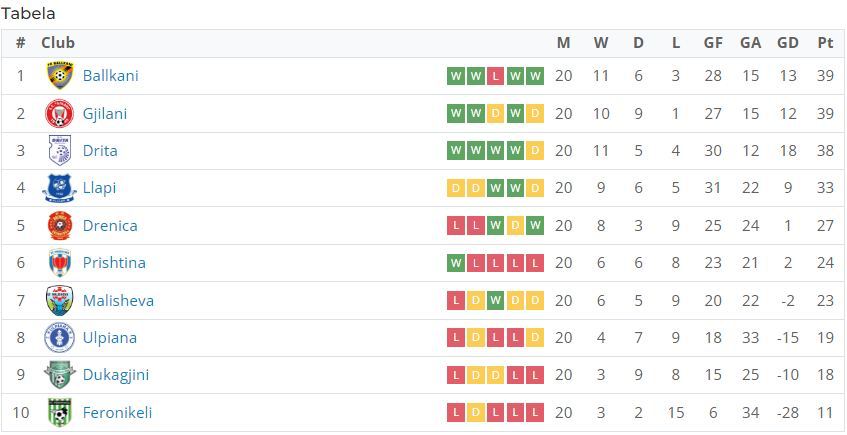Image resolution: width=847 pixels, height=435 pixels.
Task: Click the Ulpiana round crest icon
Action: (x=59, y=338)
